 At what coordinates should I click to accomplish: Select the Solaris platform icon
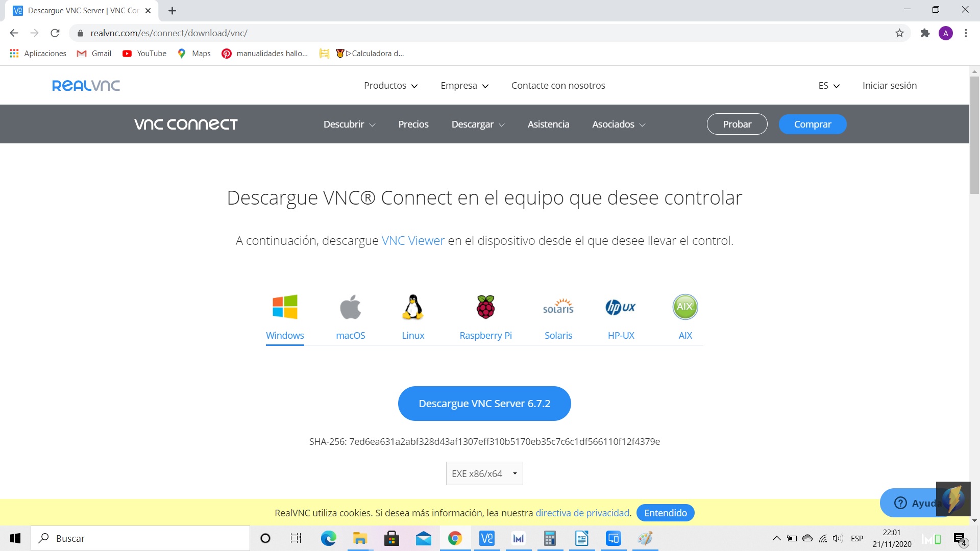click(558, 307)
